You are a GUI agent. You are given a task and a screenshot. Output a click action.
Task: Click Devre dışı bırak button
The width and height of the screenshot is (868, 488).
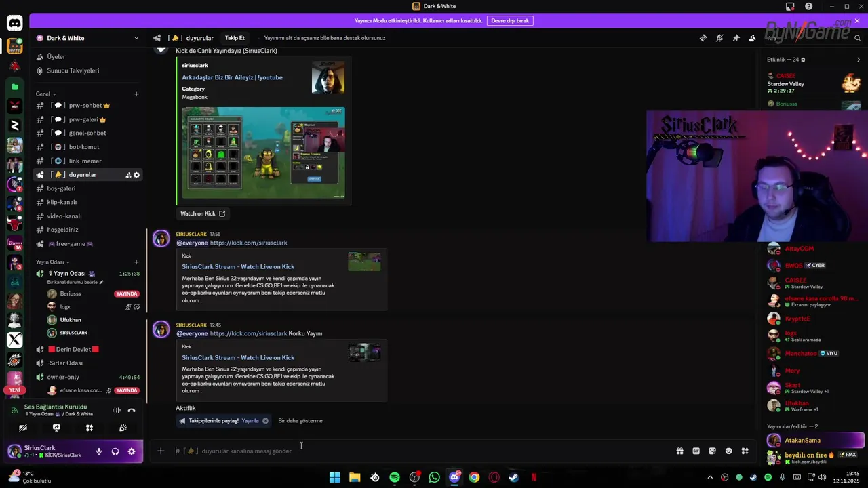510,21
